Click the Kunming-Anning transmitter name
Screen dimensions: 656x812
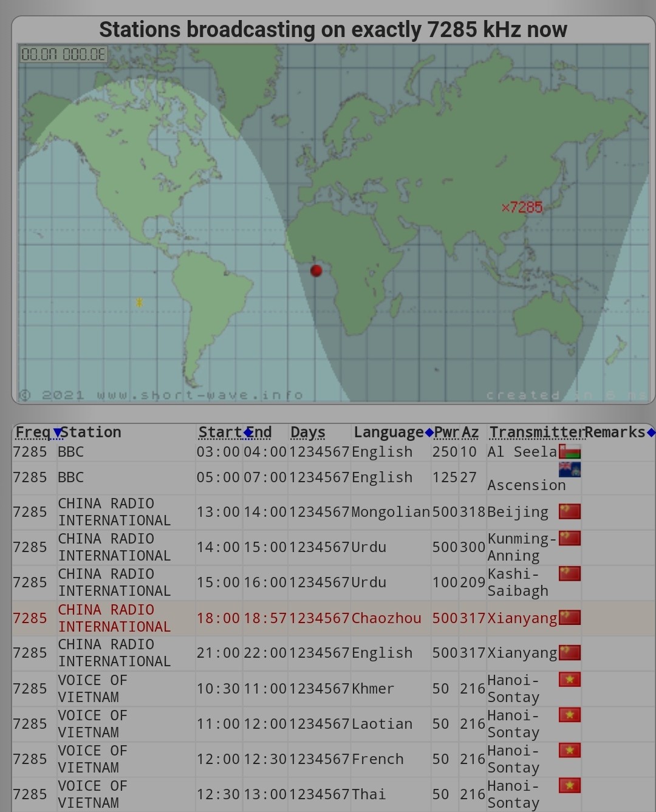[x=522, y=547]
